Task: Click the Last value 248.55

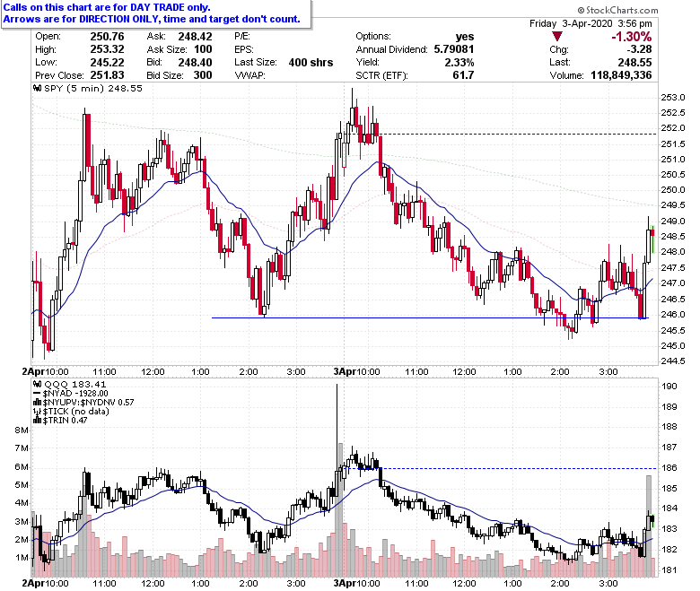Action: [634, 63]
